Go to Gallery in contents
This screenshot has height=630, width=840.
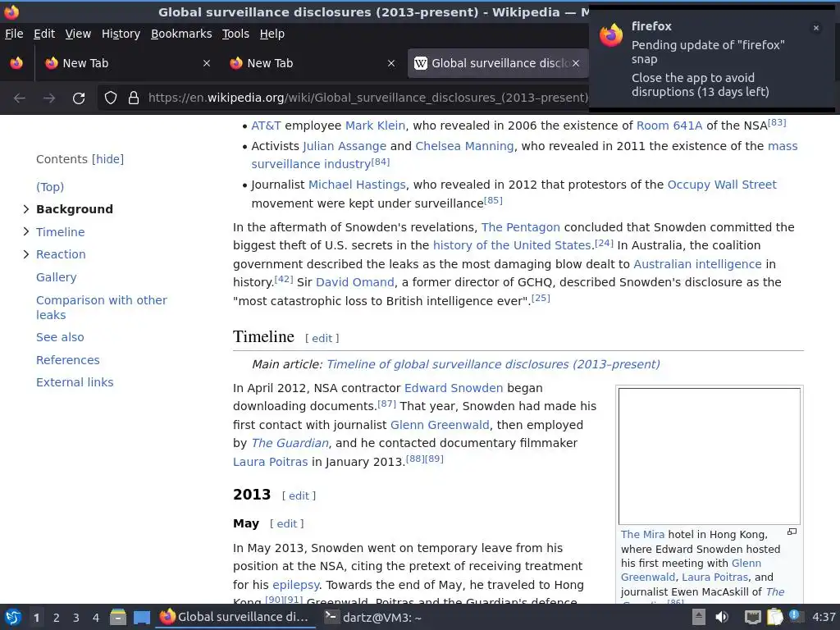pyautogui.click(x=57, y=277)
